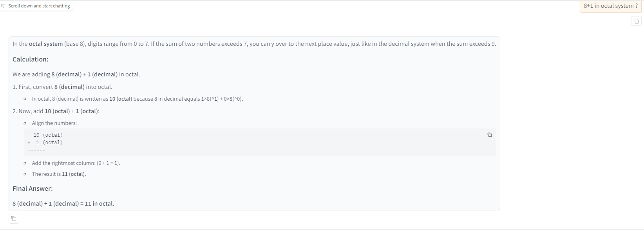Copy the user message with the top-right copy icon

(636, 21)
